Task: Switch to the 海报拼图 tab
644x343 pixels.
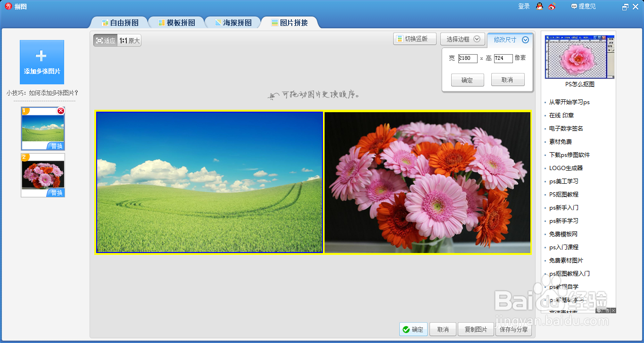Action: [x=233, y=23]
